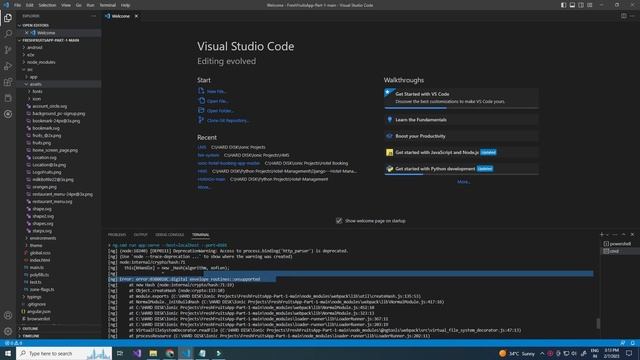Open the Terminal menu

click(108, 5)
